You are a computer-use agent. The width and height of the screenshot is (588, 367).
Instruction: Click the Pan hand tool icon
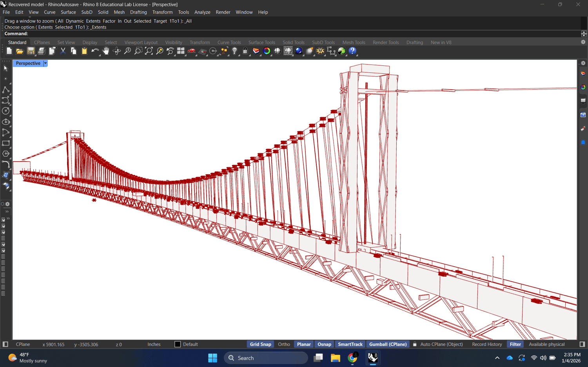pyautogui.click(x=106, y=51)
